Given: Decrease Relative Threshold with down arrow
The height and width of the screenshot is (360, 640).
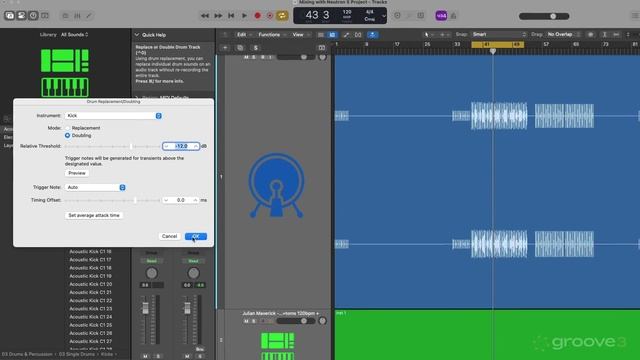Looking at the screenshot, I should coord(167,146).
